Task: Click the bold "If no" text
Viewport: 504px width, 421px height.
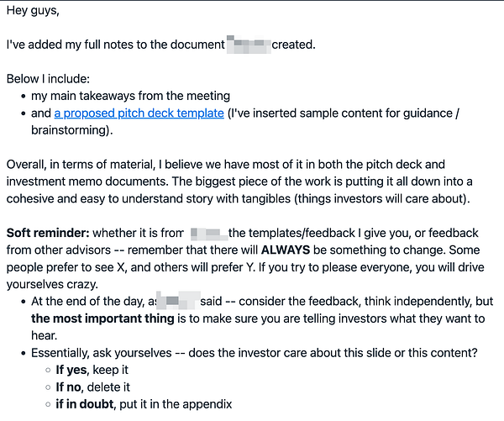Action: (68, 387)
